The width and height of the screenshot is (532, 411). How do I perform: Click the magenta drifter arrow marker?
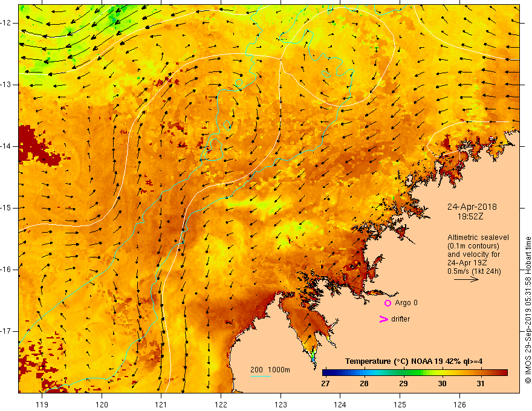383,319
